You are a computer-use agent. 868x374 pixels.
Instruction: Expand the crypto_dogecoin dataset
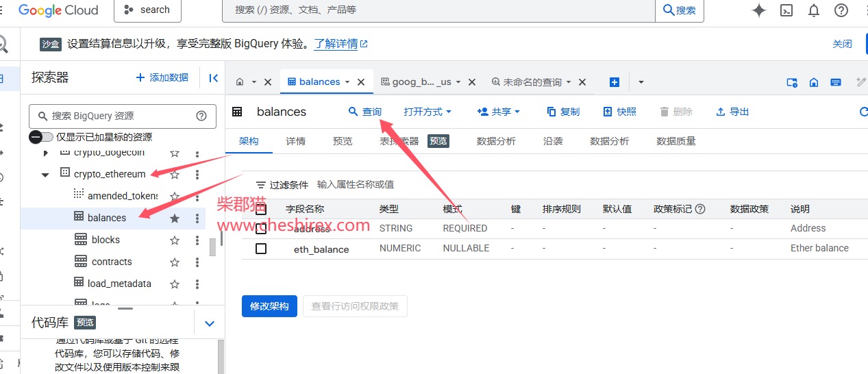pyautogui.click(x=45, y=153)
